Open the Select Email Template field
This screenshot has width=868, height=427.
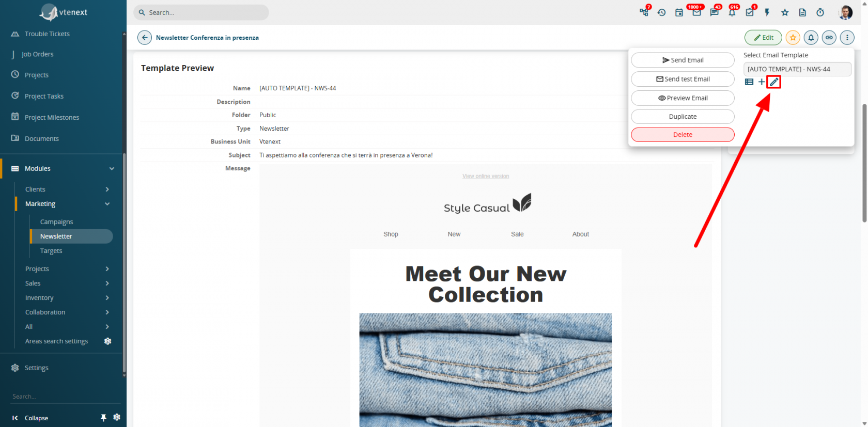point(797,69)
